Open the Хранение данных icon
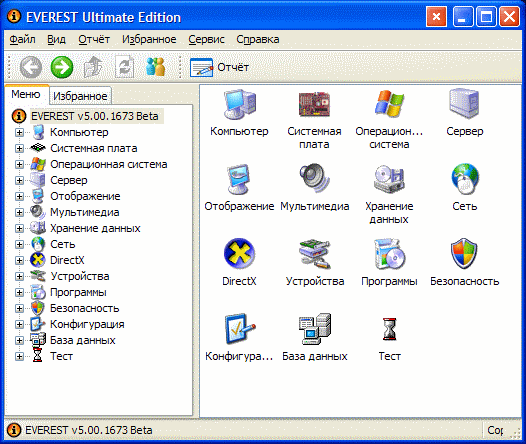 389,179
